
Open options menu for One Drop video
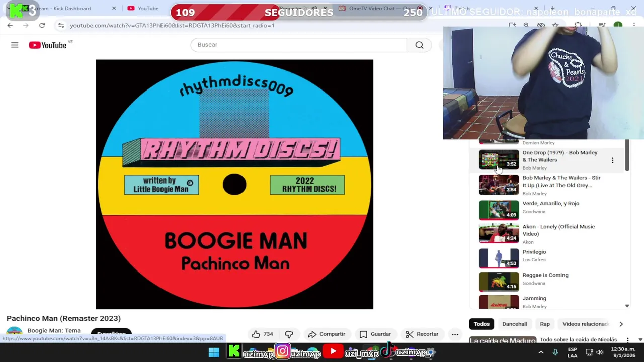(612, 160)
